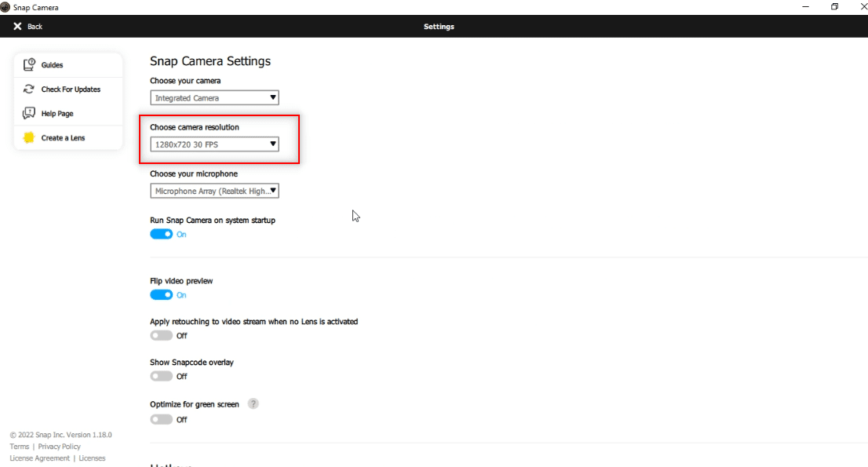Click the yellow Create a Lens icon

click(x=29, y=138)
